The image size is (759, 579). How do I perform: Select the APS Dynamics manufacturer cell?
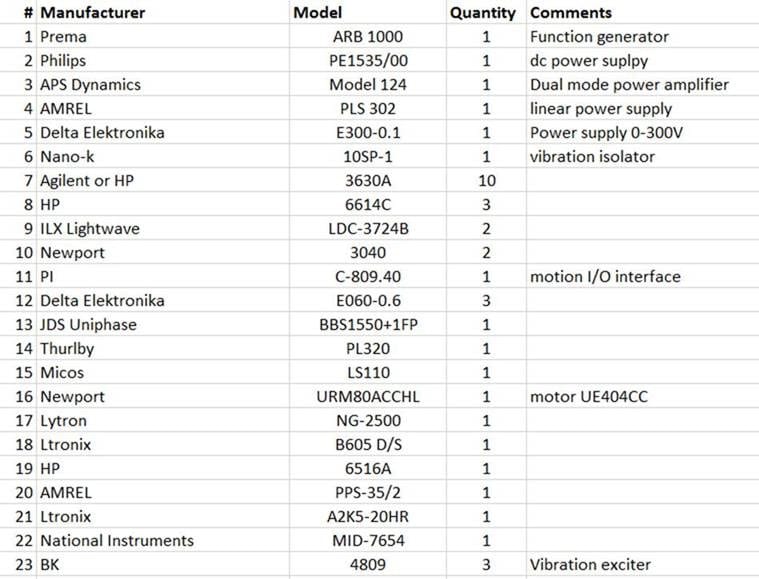pyautogui.click(x=163, y=84)
